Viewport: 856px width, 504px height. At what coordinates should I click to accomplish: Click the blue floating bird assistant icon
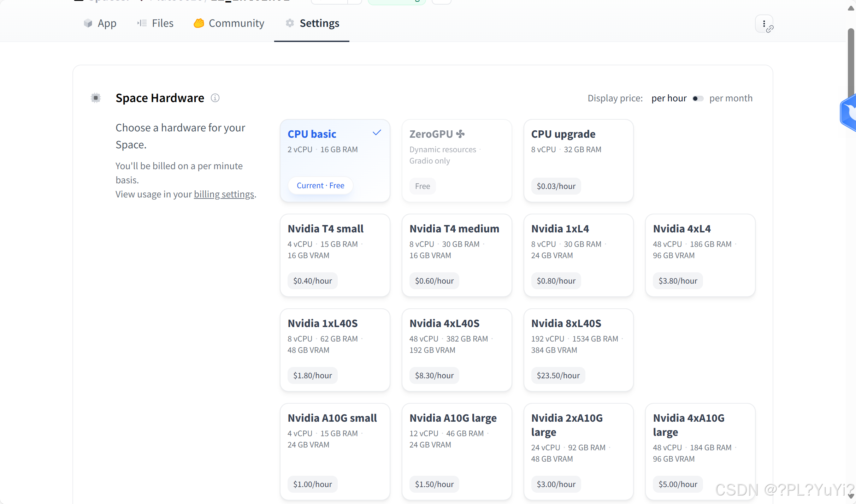pyautogui.click(x=850, y=113)
